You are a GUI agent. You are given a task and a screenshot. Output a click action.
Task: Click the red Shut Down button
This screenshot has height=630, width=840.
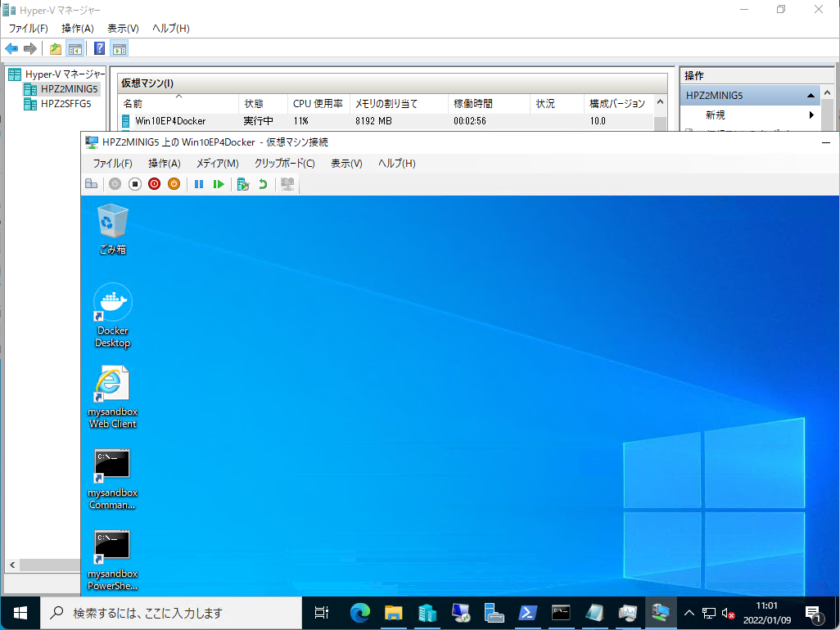point(154,185)
